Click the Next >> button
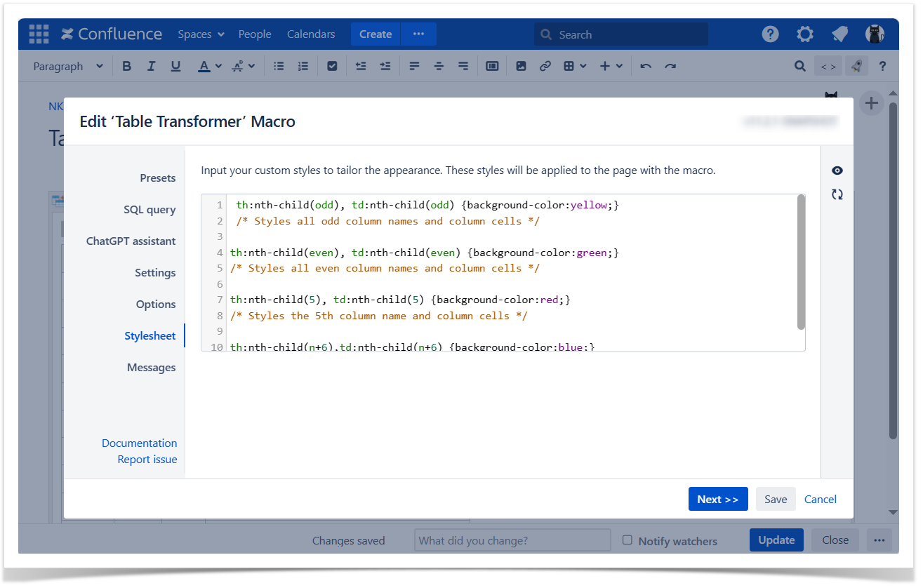The width and height of the screenshot is (923, 588). coord(717,499)
